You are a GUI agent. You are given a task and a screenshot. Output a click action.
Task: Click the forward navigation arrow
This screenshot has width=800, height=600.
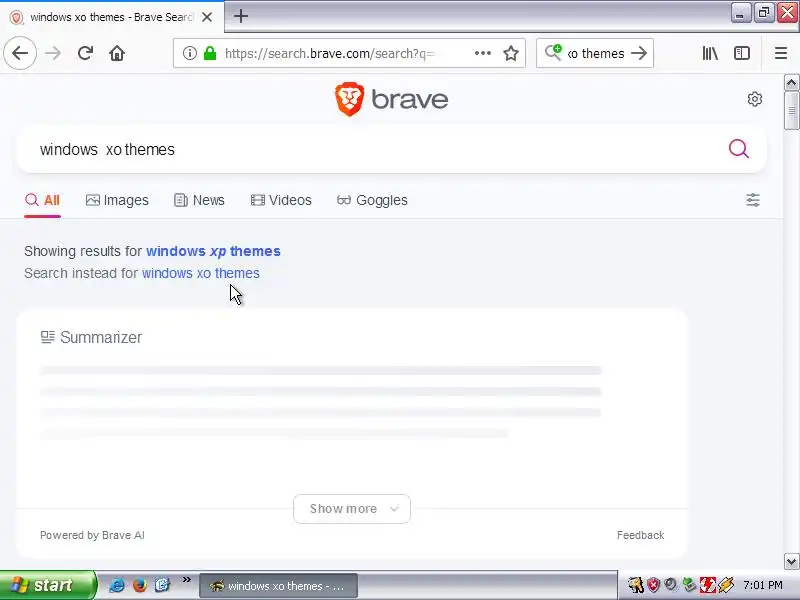53,53
